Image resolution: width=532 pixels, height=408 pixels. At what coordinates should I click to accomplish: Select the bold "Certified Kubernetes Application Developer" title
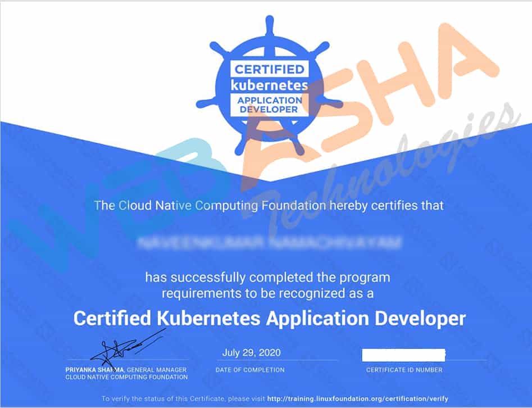pyautogui.click(x=270, y=319)
